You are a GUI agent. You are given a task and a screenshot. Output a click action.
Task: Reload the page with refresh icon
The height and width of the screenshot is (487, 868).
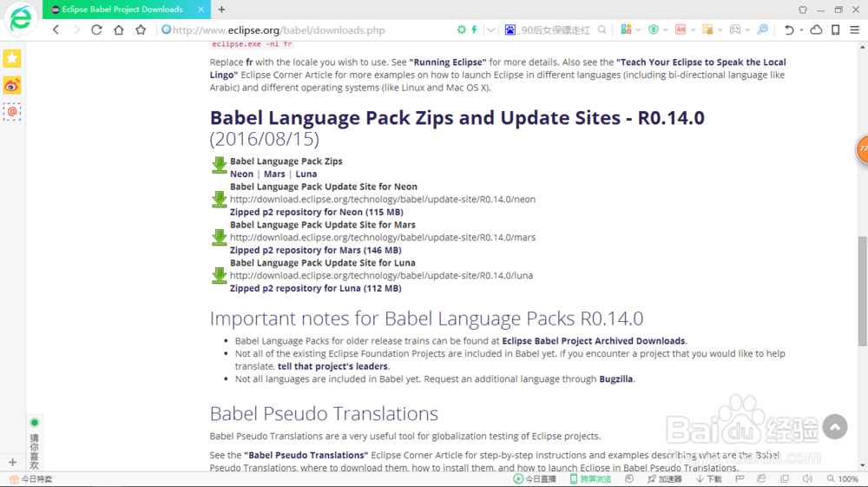pyautogui.click(x=97, y=30)
